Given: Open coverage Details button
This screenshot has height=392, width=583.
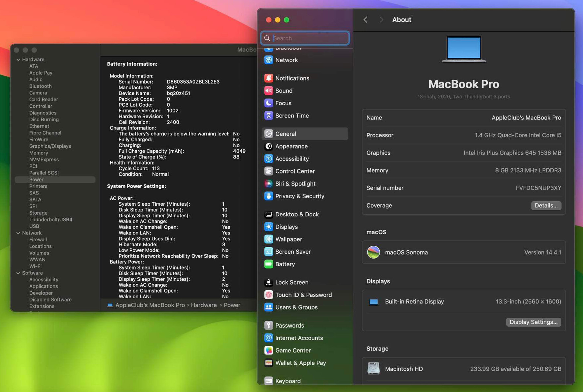Looking at the screenshot, I should coord(546,205).
